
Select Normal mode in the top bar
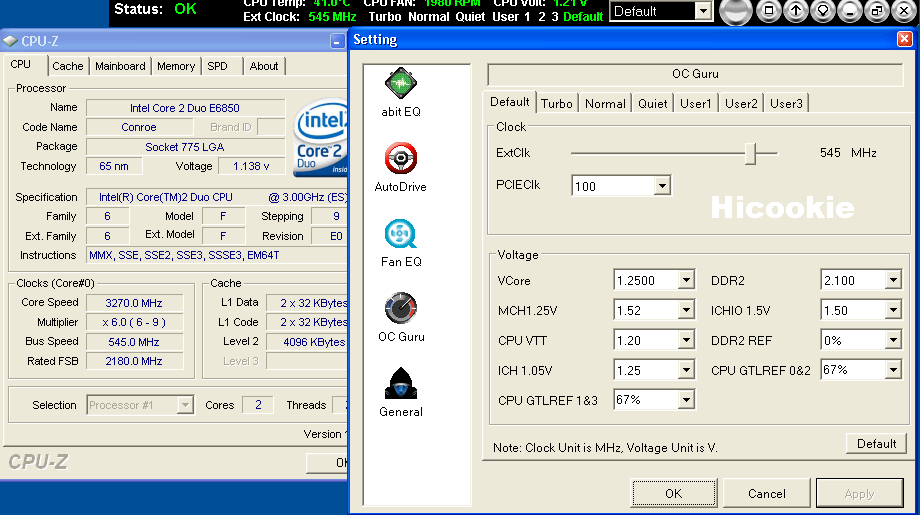(428, 16)
